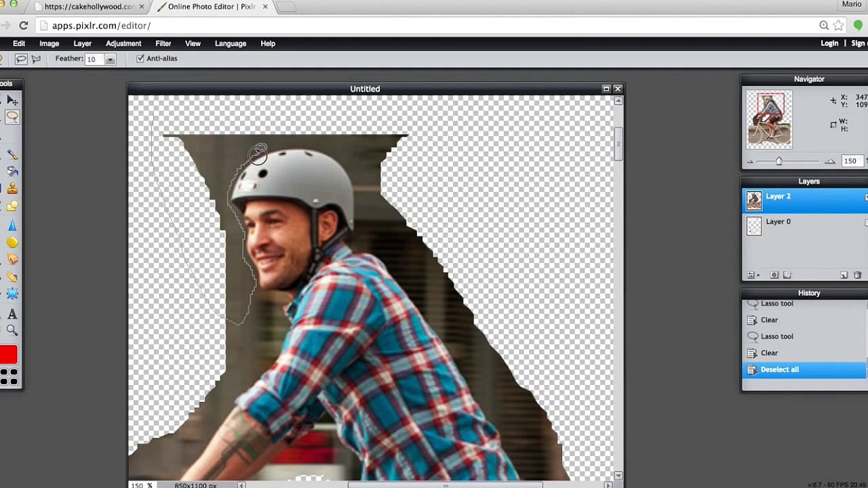Activate the Type tool
This screenshot has height=488, width=868.
(12, 314)
